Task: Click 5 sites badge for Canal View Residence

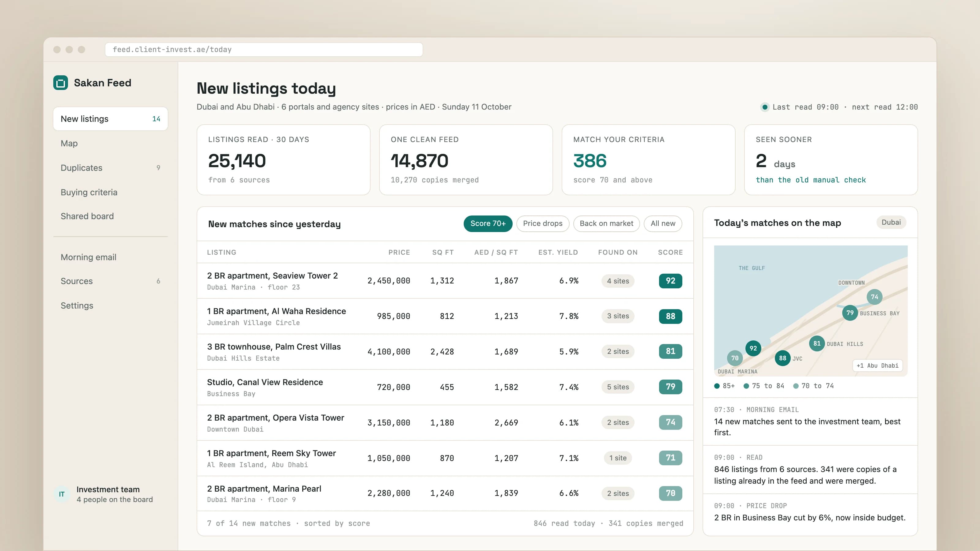Action: pyautogui.click(x=618, y=387)
